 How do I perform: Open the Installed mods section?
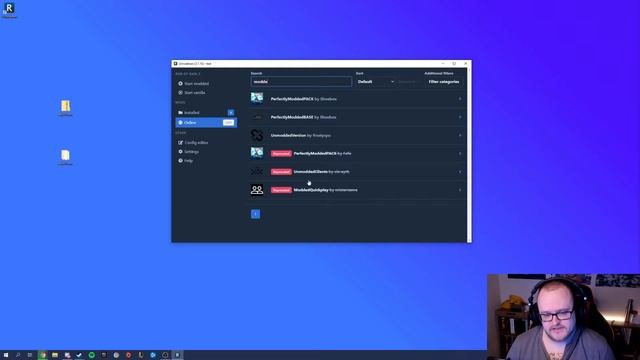[206, 113]
